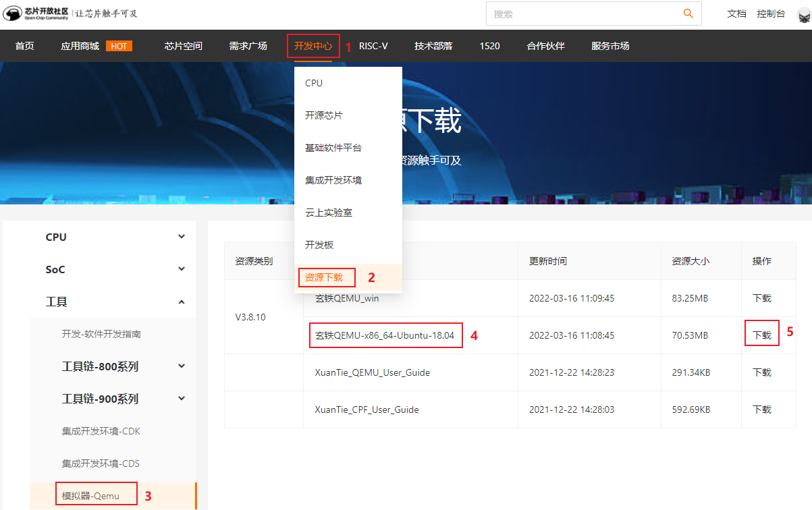The width and height of the screenshot is (812, 510).
Task: Click the 291.34KB size cell
Action: 691,372
